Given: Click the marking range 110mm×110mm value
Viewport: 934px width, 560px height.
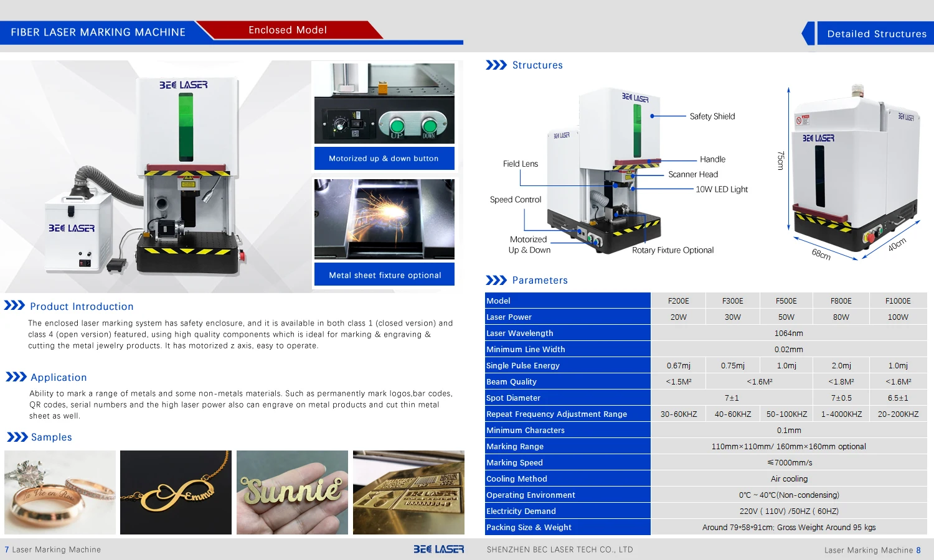Looking at the screenshot, I should (x=789, y=446).
